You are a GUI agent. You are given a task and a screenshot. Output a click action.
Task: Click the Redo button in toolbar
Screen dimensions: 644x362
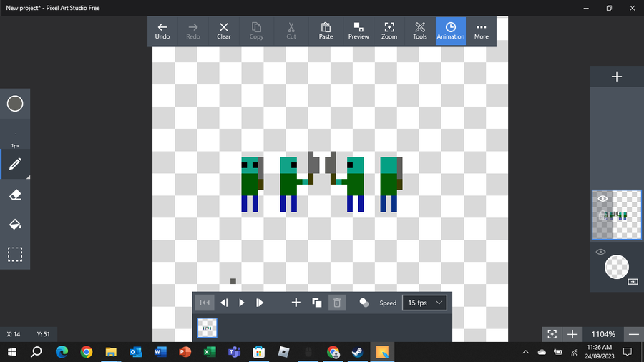coord(193,31)
